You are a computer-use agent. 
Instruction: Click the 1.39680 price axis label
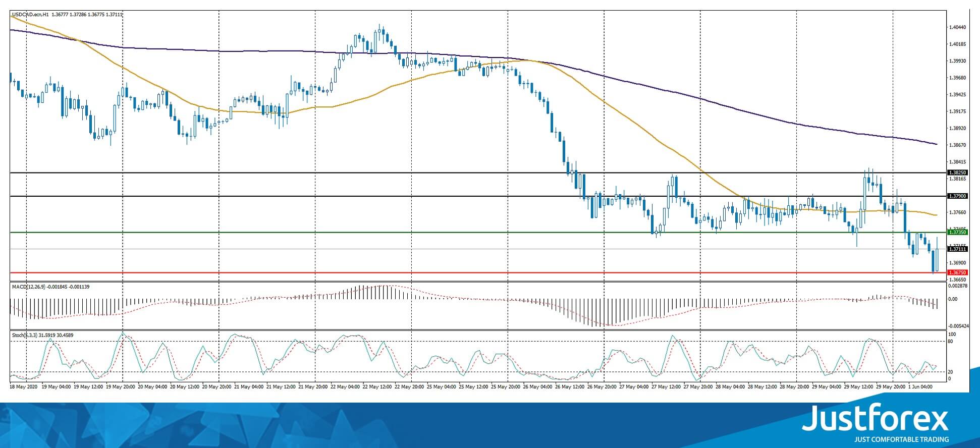(x=958, y=78)
